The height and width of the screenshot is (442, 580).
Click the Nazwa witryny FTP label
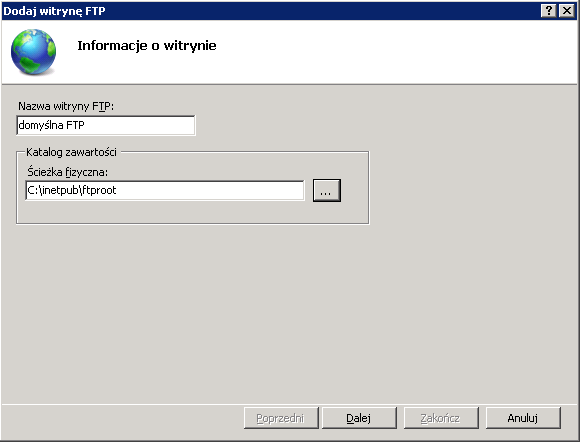click(66, 107)
